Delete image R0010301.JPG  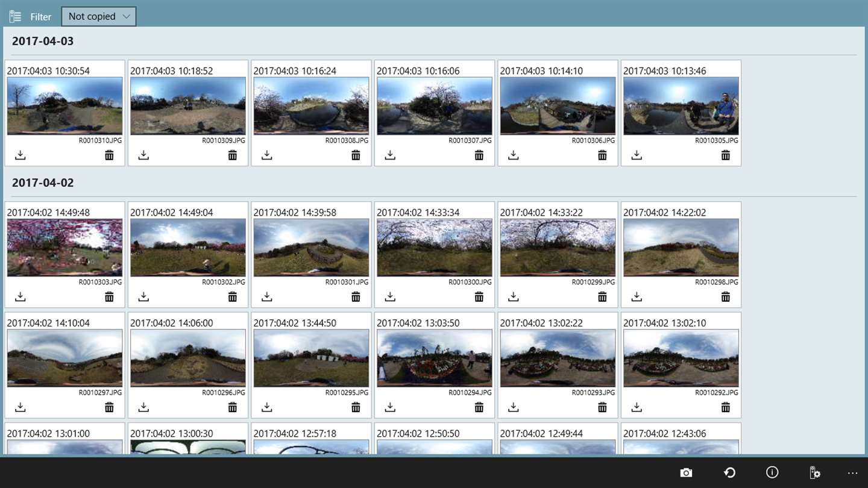(x=356, y=297)
